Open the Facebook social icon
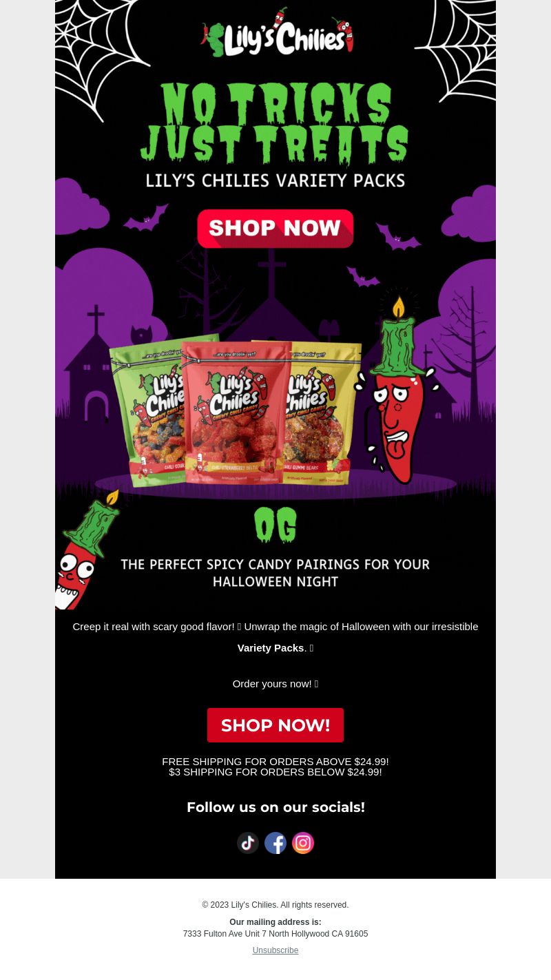This screenshot has width=551, height=980. point(275,843)
